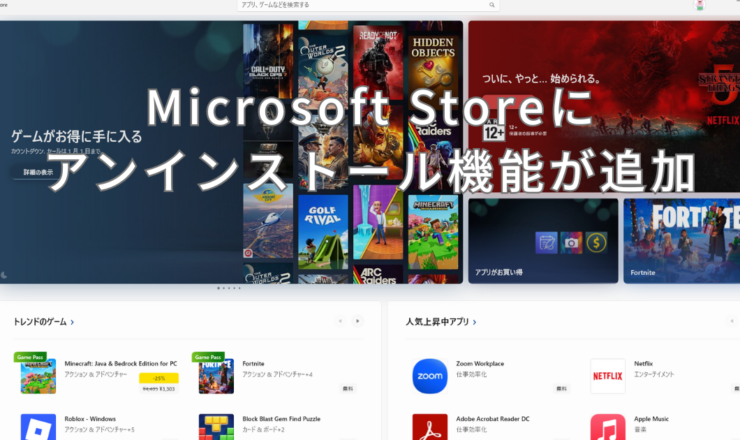The height and width of the screenshot is (440, 740).
Task: Select the first carousel page dot
Action: point(218,288)
